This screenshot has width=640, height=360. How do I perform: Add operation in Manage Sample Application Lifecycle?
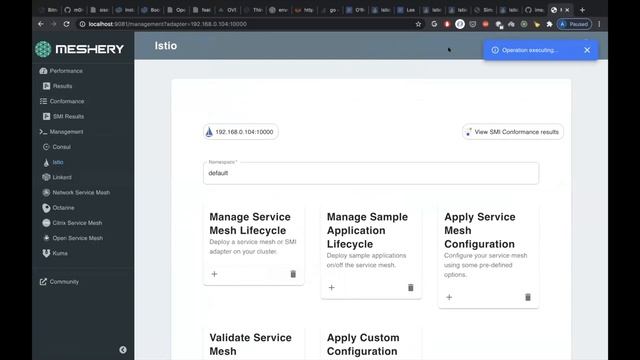coord(331,288)
